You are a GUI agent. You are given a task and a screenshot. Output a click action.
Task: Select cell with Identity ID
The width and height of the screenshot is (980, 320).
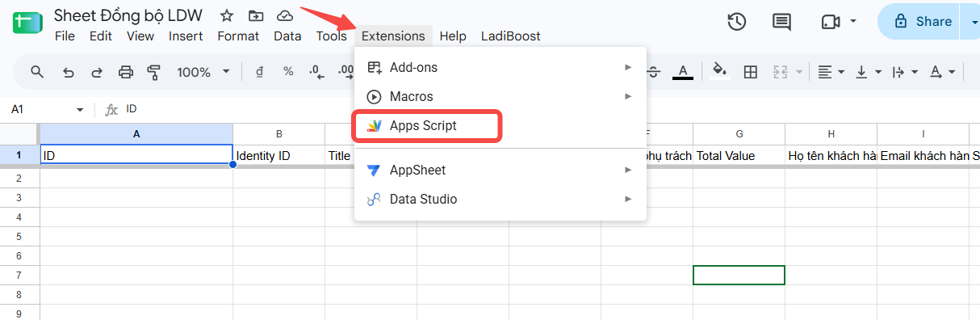coord(279,155)
